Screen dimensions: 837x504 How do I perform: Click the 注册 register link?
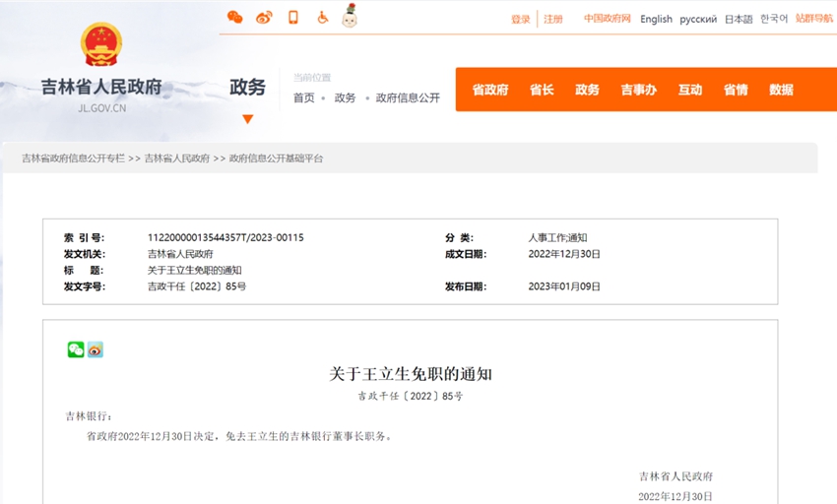click(x=553, y=19)
